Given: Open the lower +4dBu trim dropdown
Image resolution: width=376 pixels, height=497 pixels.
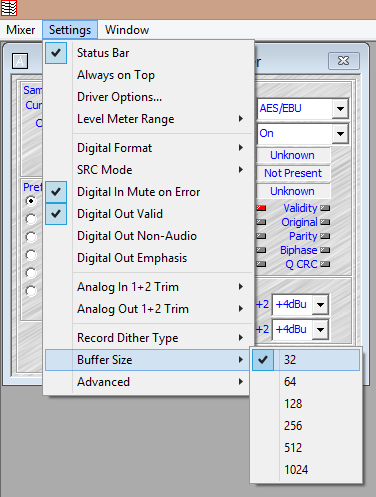Looking at the screenshot, I should tap(320, 329).
